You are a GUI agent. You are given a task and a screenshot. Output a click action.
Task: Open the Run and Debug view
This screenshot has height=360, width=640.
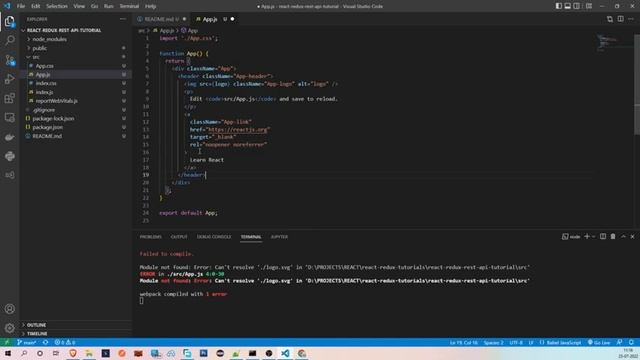coord(10,79)
